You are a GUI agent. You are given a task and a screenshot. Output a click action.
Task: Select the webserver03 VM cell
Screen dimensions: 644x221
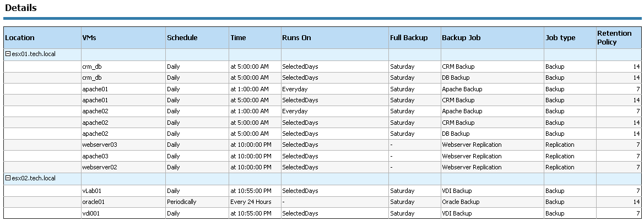100,145
